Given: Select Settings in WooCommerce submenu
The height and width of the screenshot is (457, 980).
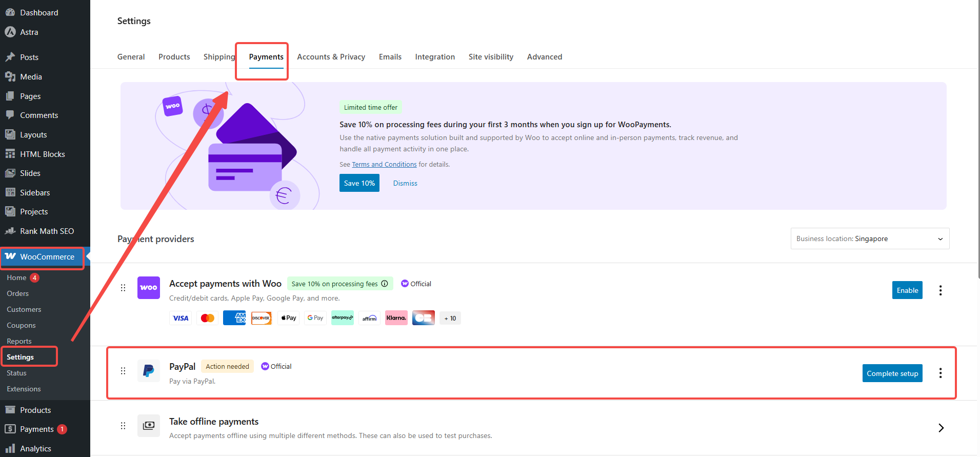Looking at the screenshot, I should click(x=20, y=357).
